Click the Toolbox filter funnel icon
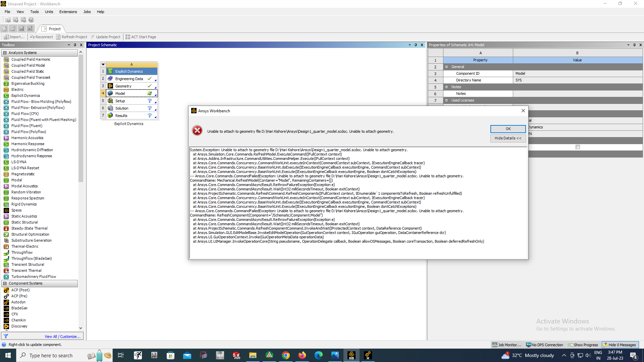 [x=6, y=336]
